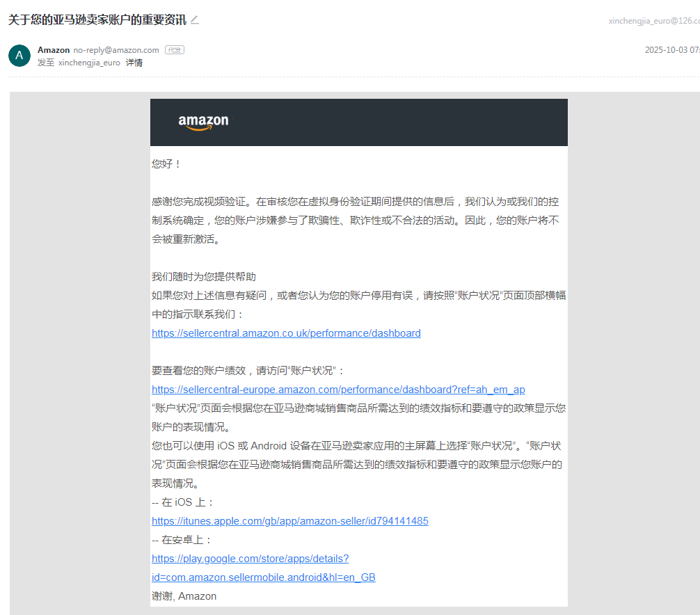
Task: Click the "谢谢, Amazon" signature line
Action: pos(184,596)
